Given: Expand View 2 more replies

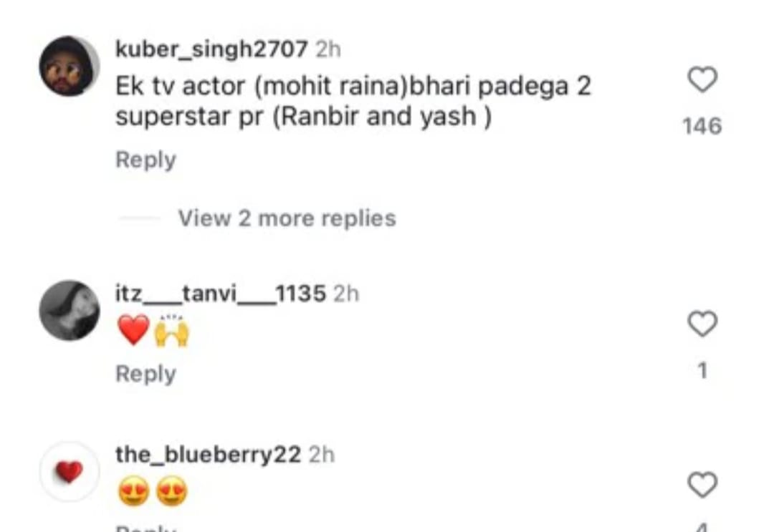Looking at the screenshot, I should (287, 218).
